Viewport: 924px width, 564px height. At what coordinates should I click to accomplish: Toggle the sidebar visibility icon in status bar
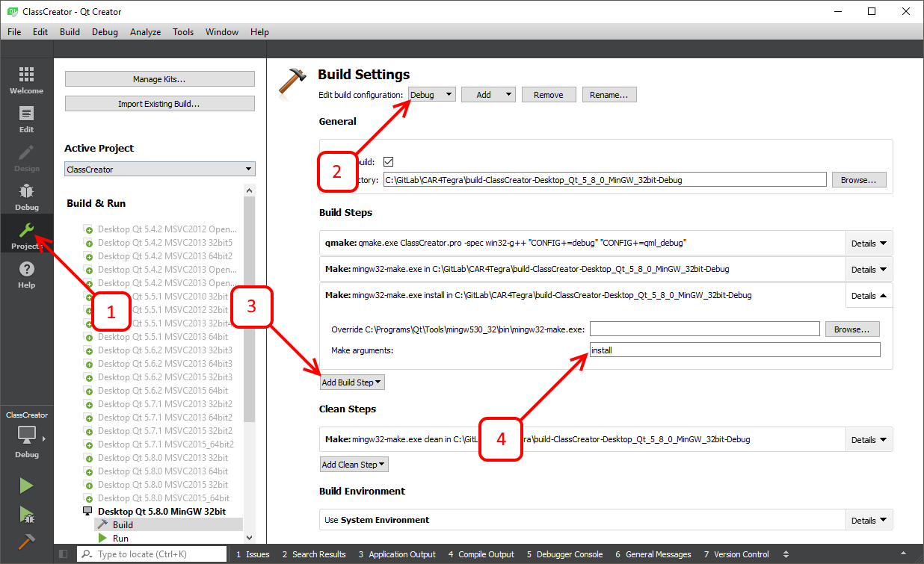tap(63, 554)
